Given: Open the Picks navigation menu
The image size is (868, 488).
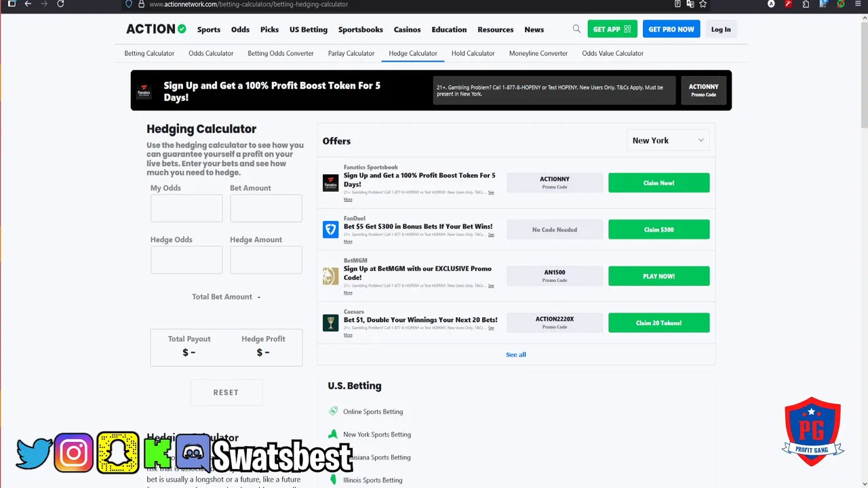Looking at the screenshot, I should (x=269, y=30).
